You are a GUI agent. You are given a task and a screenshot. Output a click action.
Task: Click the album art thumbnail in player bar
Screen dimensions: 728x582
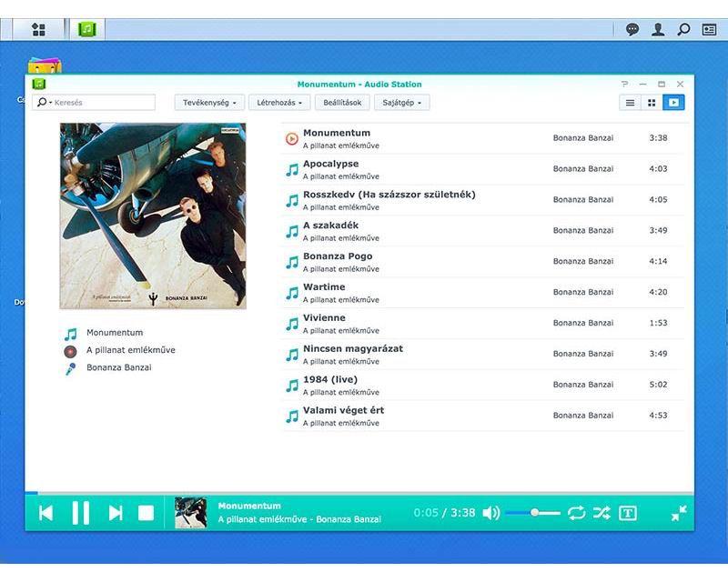(x=191, y=511)
